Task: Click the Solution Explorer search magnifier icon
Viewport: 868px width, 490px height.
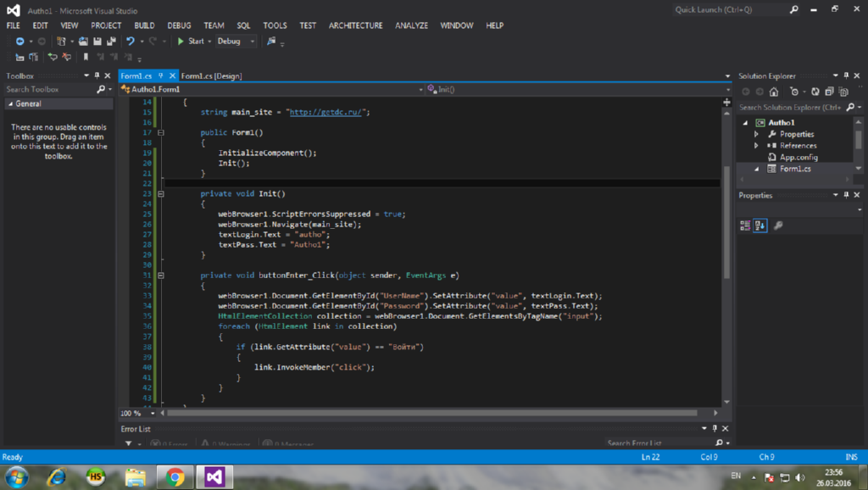Action: [851, 108]
